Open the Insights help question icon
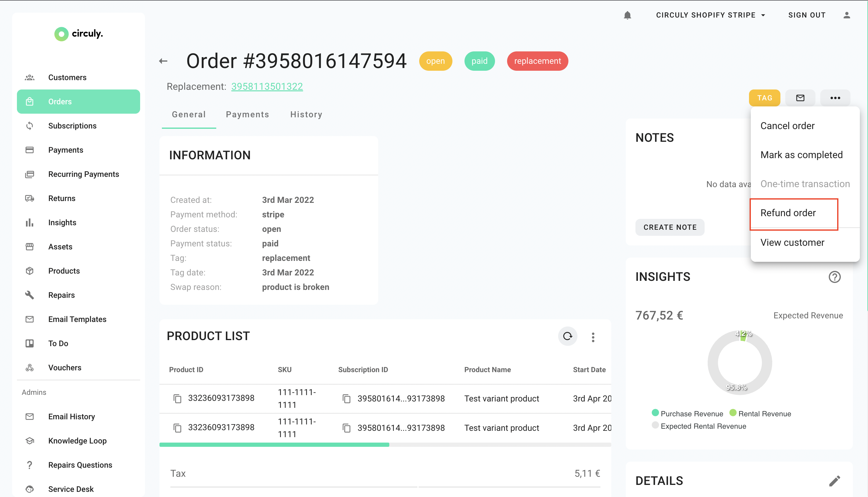 [x=834, y=277]
